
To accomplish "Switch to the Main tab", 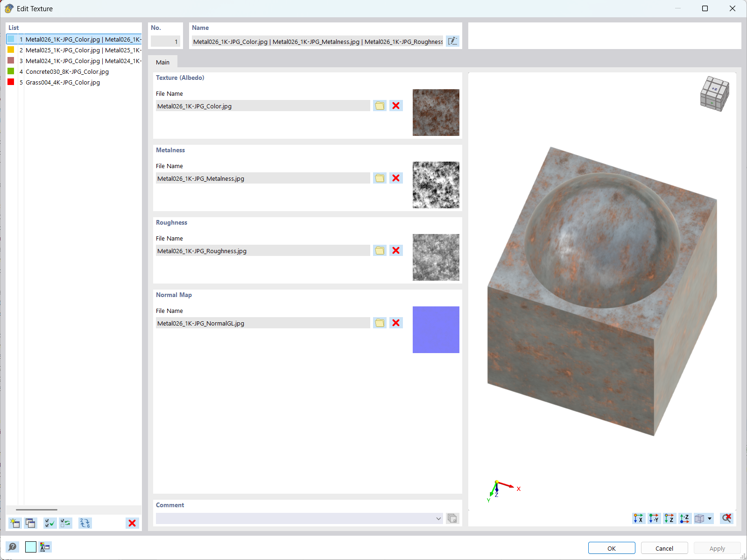I will (162, 62).
